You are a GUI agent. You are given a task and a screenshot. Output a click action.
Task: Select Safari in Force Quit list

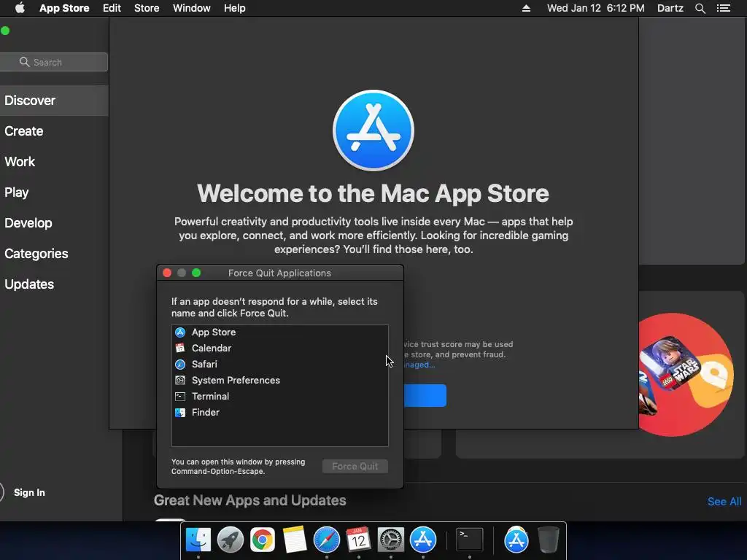[279, 365]
